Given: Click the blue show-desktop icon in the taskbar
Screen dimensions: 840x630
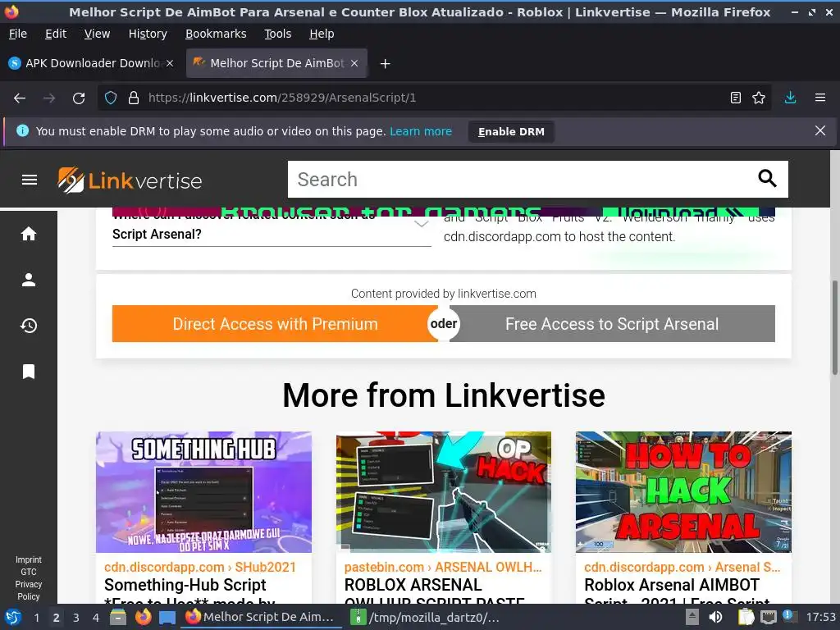Looking at the screenshot, I should [x=167, y=617].
